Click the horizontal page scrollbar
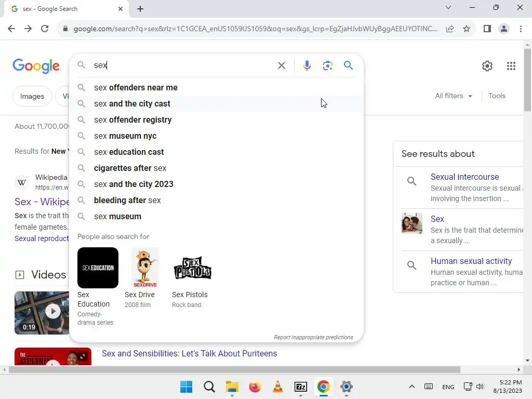This screenshot has height=399, width=532. tap(234, 369)
